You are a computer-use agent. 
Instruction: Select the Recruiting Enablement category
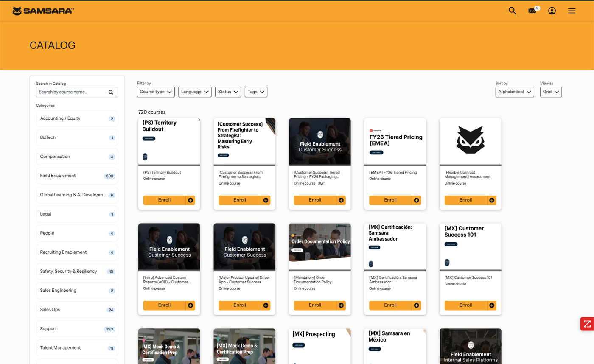point(77,252)
